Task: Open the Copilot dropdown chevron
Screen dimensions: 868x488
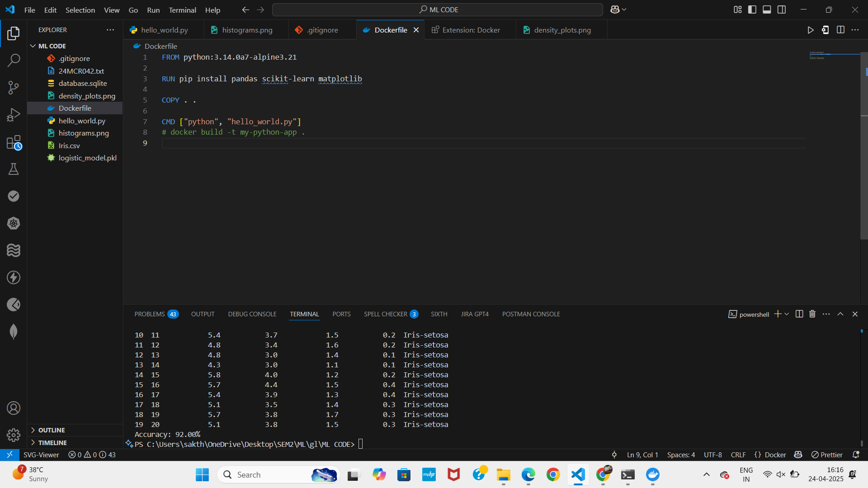Action: click(624, 9)
